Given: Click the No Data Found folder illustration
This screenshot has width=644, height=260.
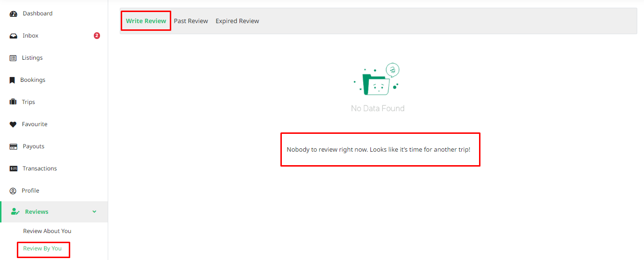Looking at the screenshot, I should [378, 80].
